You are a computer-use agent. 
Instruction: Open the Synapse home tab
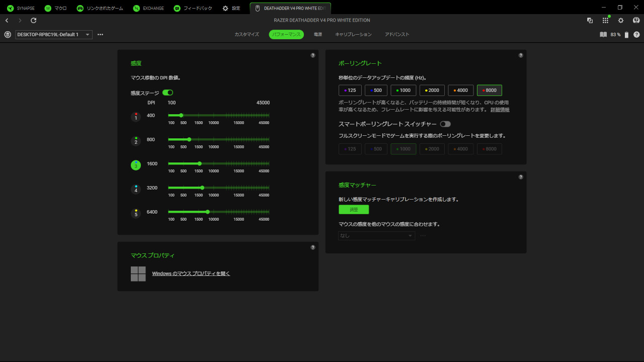(21, 8)
